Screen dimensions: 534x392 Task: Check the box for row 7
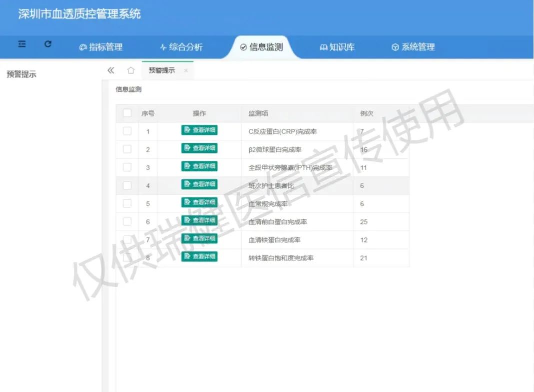tap(127, 239)
